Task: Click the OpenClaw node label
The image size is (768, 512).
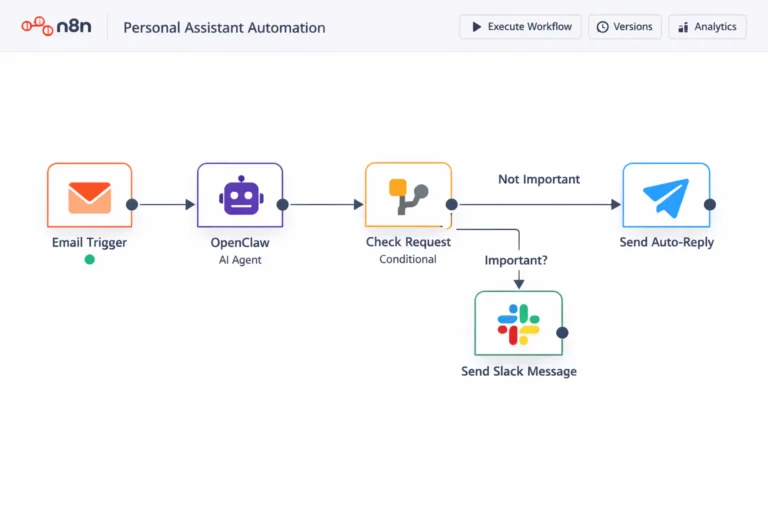Action: [240, 243]
